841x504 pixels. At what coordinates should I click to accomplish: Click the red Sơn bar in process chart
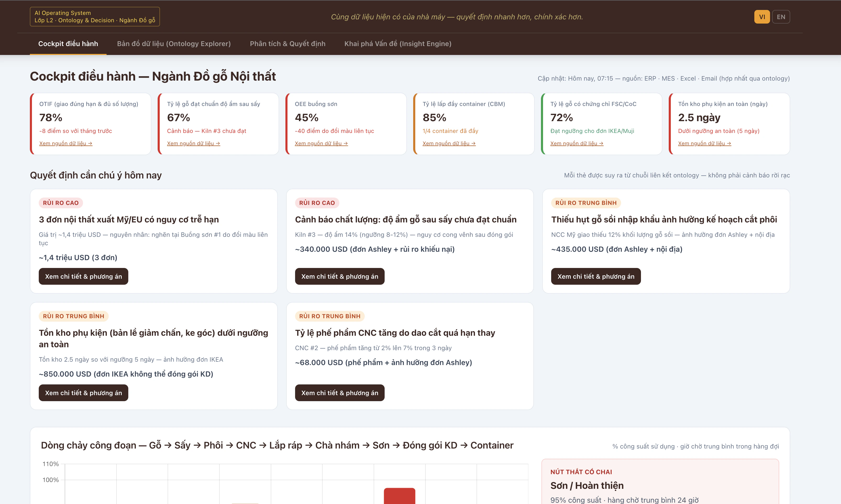coord(399,496)
